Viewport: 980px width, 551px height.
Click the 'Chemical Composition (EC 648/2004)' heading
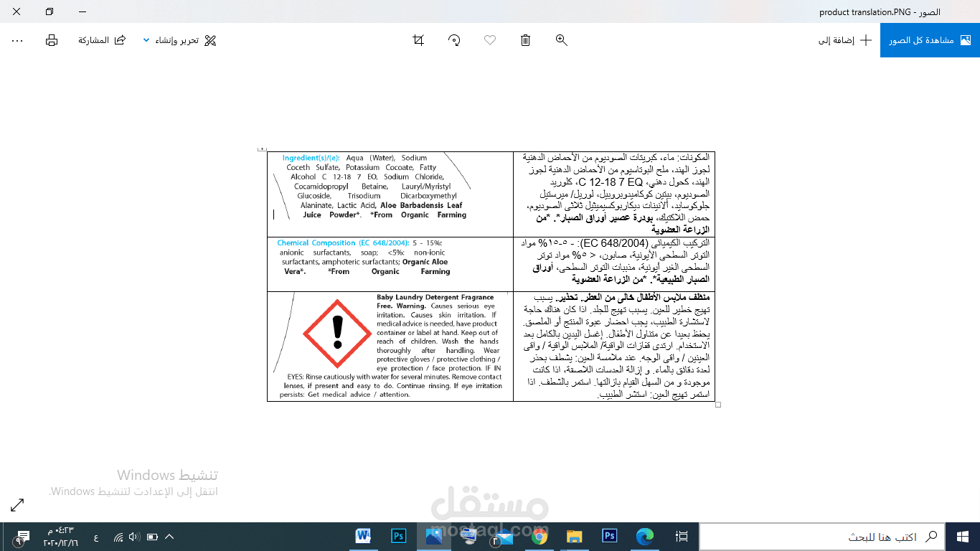point(343,243)
